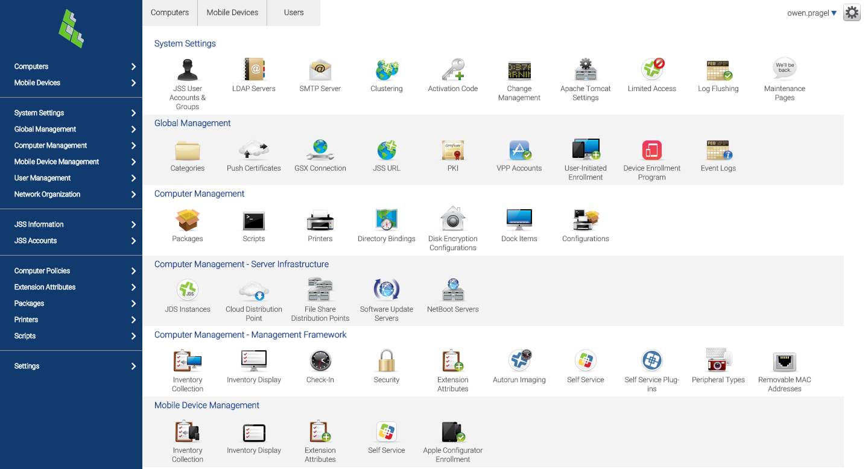Screen dimensions: 868x469
Task: Open User-Initiated Enrollment settings
Action: (x=586, y=150)
